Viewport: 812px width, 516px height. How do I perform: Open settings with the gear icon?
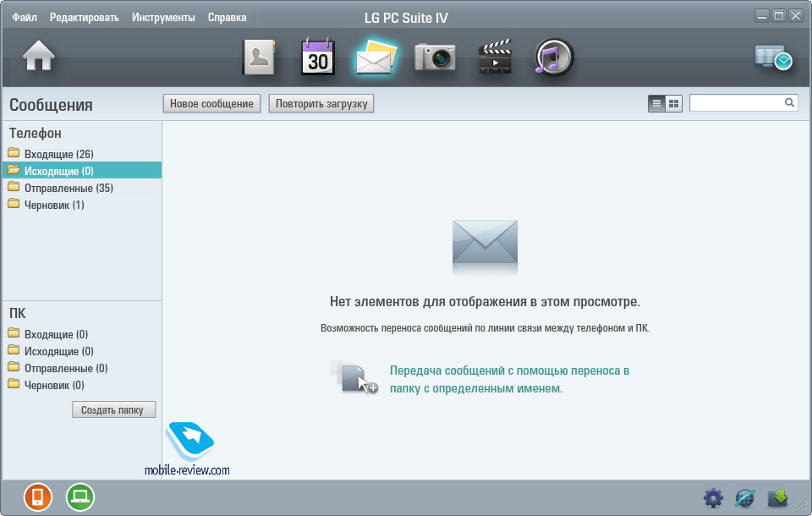pos(713,498)
